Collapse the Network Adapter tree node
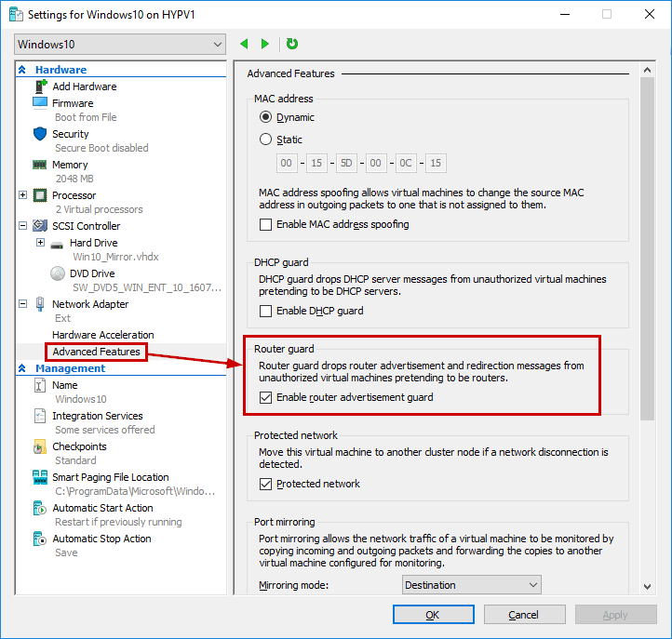This screenshot has height=639, width=672. pos(23,304)
